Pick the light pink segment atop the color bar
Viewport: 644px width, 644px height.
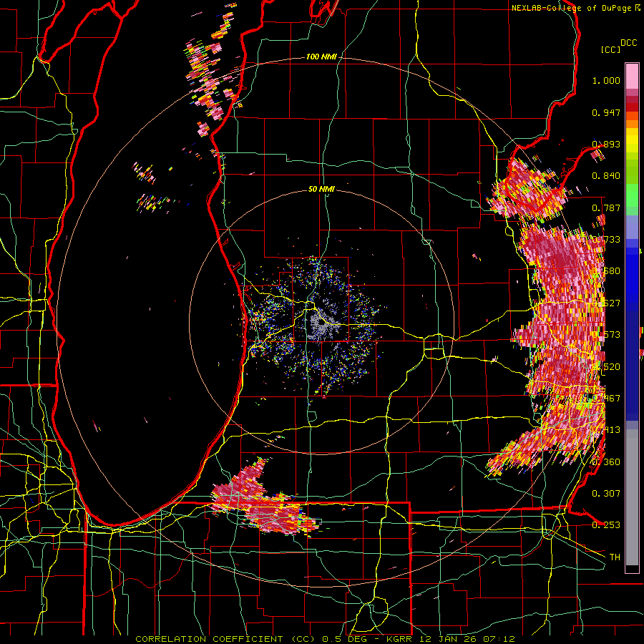click(x=632, y=76)
